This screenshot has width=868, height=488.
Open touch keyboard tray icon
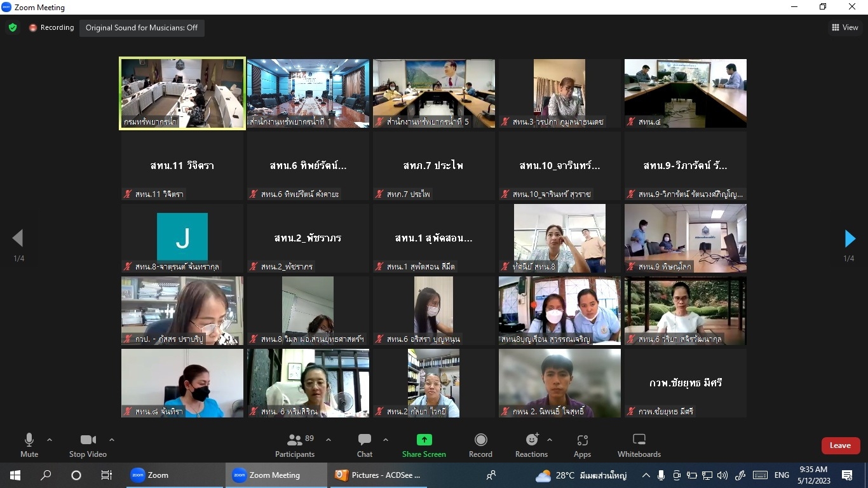[760, 475]
